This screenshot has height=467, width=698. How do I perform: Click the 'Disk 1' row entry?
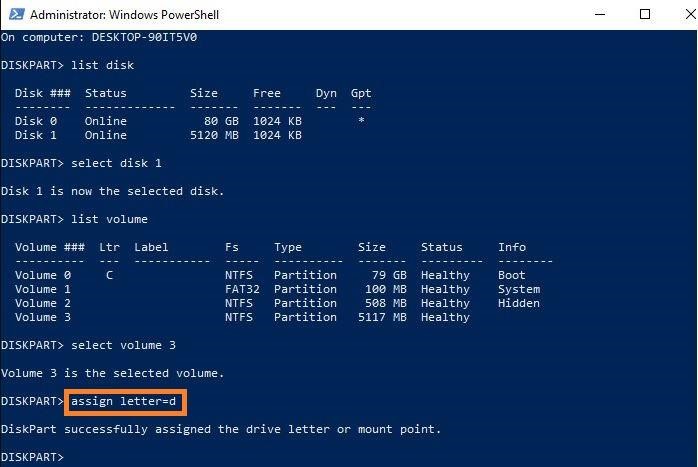click(36, 135)
